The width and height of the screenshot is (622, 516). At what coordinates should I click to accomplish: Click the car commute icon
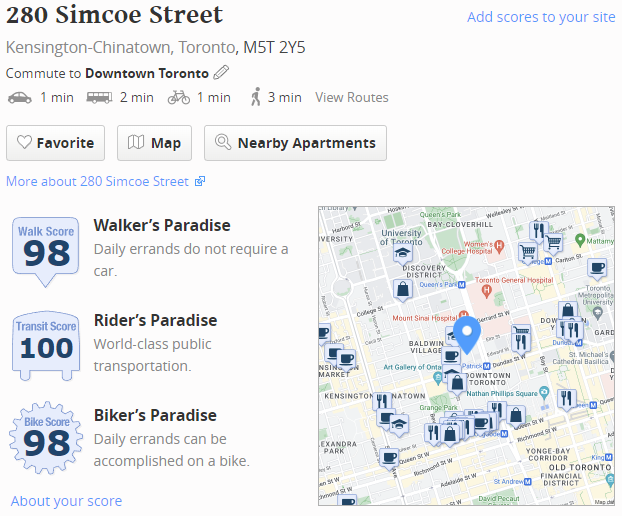19,97
